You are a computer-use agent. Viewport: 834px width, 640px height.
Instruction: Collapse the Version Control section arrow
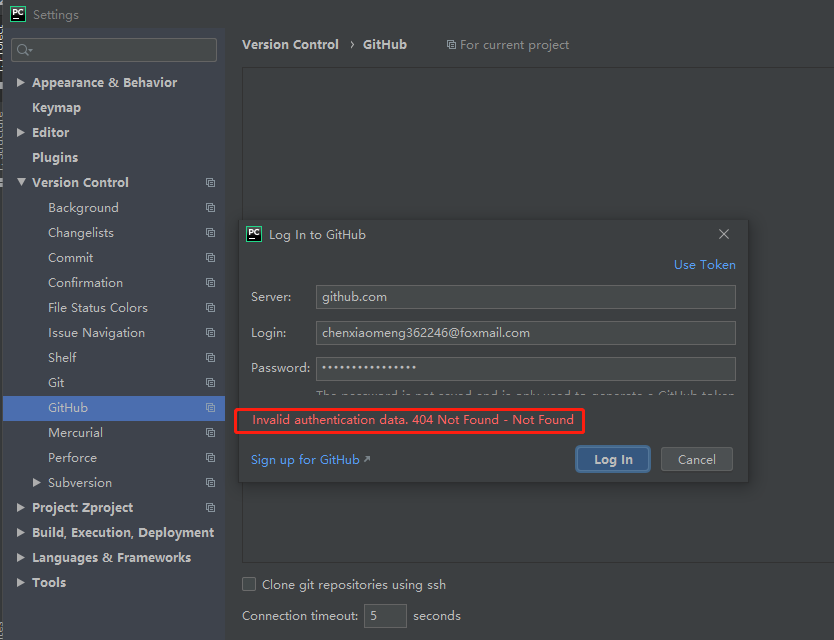21,182
